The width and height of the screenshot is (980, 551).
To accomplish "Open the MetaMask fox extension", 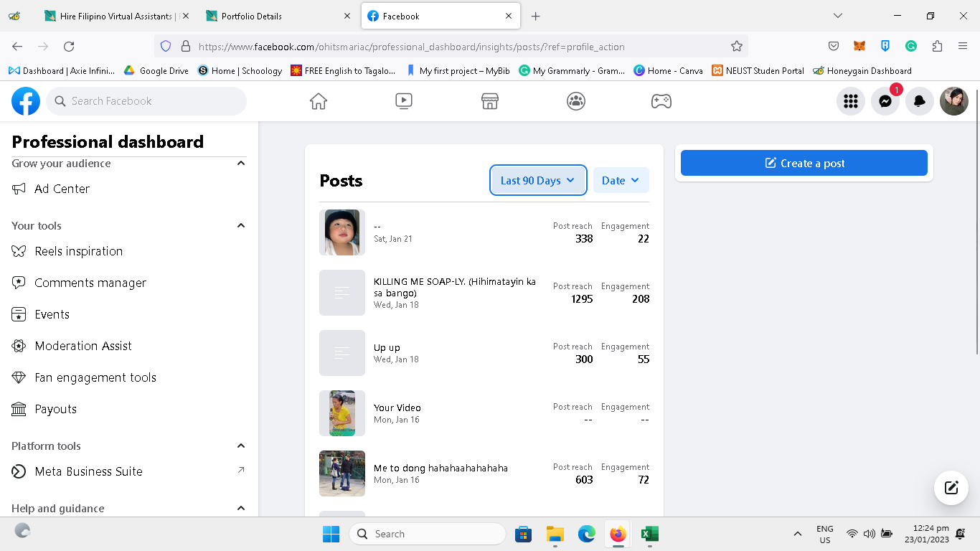I will tap(859, 46).
